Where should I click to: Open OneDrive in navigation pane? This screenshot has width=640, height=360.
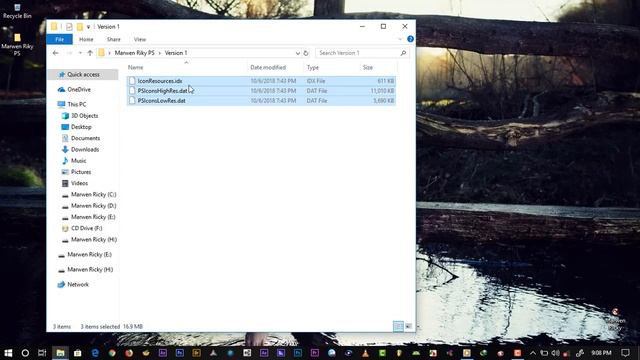79,89
